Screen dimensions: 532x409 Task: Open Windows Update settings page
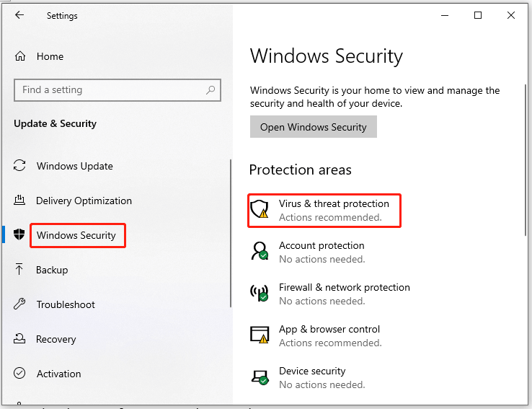(75, 166)
